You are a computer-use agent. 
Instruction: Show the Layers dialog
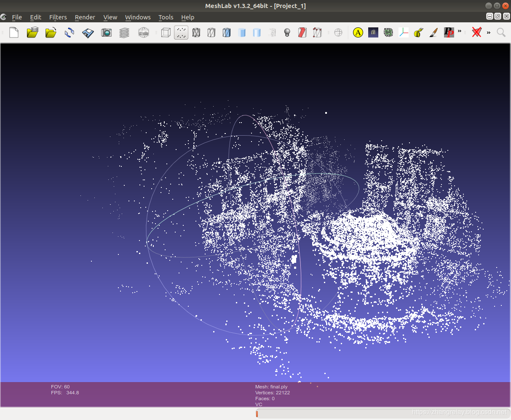coord(124,32)
